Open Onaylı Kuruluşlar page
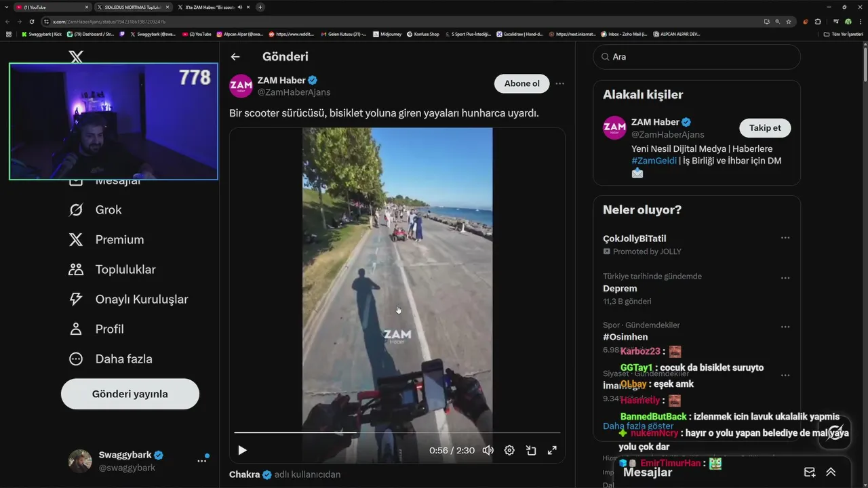Viewport: 868px width, 488px height. 128,300
